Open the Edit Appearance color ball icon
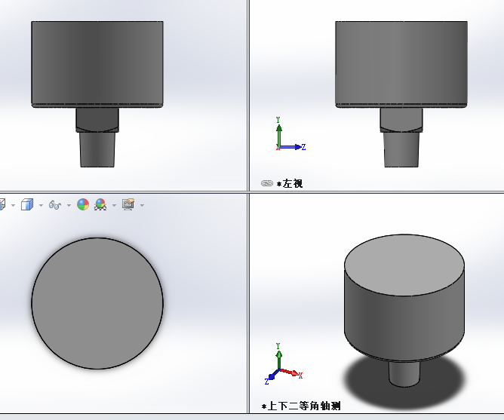The width and height of the screenshot is (504, 420). 83,204
